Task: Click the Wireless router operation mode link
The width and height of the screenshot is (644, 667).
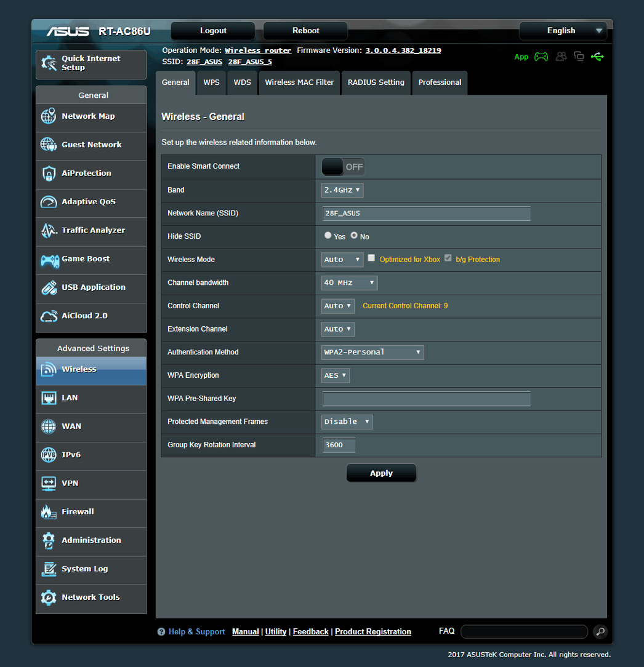Action: pos(258,50)
